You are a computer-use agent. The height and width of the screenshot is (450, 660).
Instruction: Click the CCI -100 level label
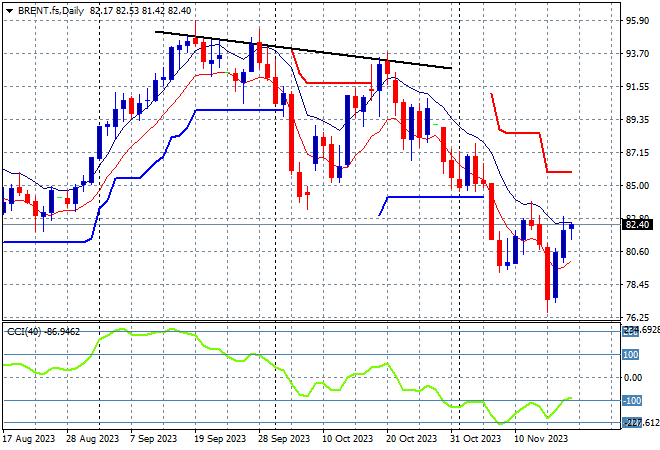pyautogui.click(x=632, y=400)
